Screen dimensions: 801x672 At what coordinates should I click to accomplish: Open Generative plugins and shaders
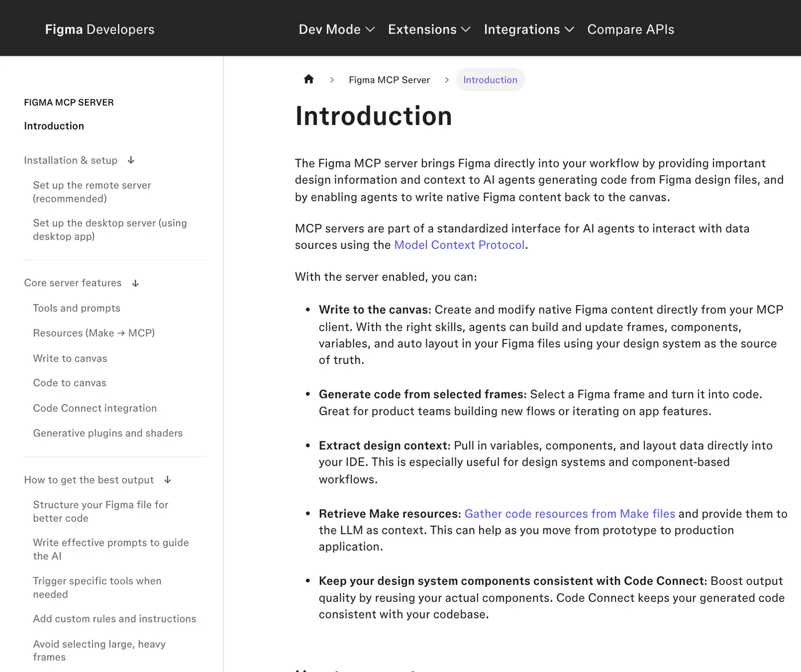(108, 433)
